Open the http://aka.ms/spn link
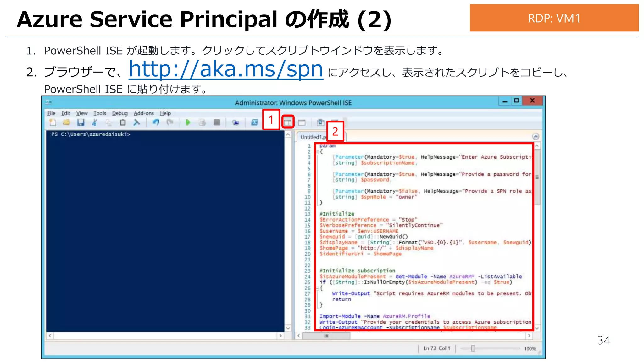The image size is (644, 362). (x=226, y=69)
